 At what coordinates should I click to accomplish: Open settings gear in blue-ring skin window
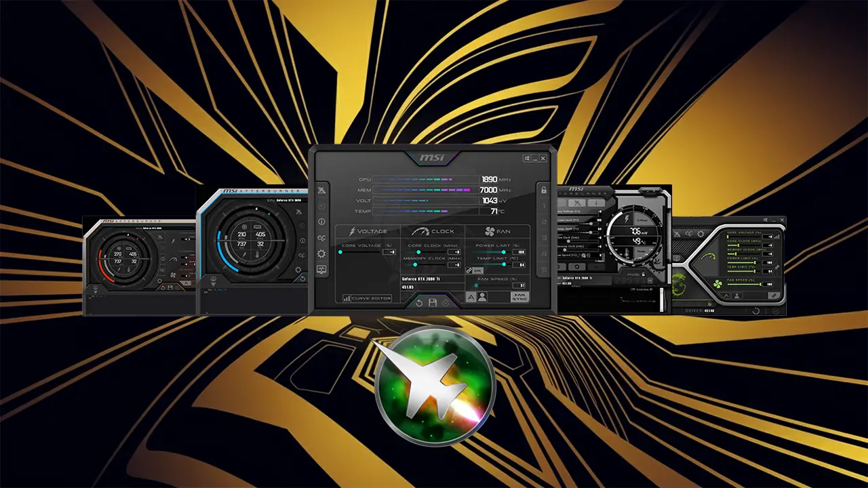298,270
